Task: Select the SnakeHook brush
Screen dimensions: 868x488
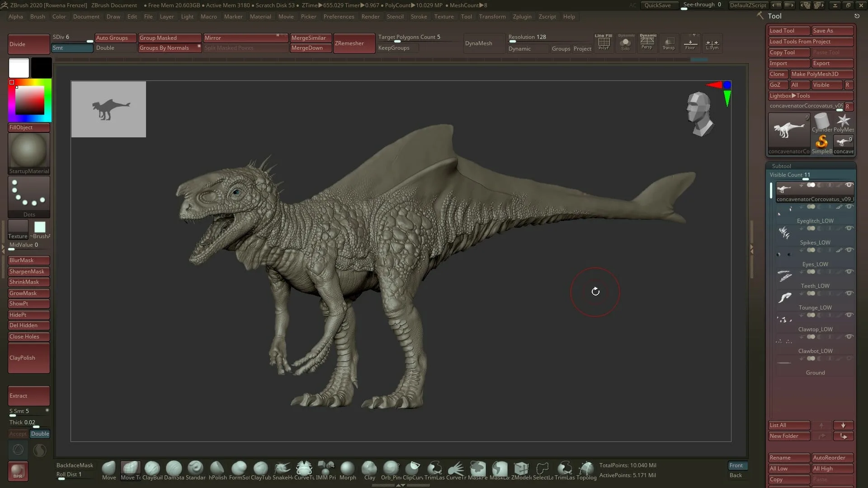Action: coord(283,468)
